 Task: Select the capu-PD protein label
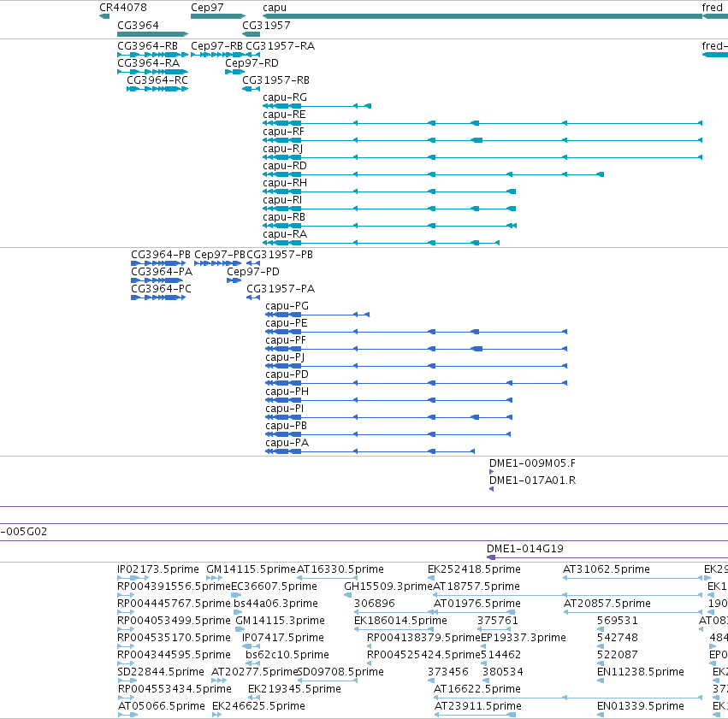point(287,374)
